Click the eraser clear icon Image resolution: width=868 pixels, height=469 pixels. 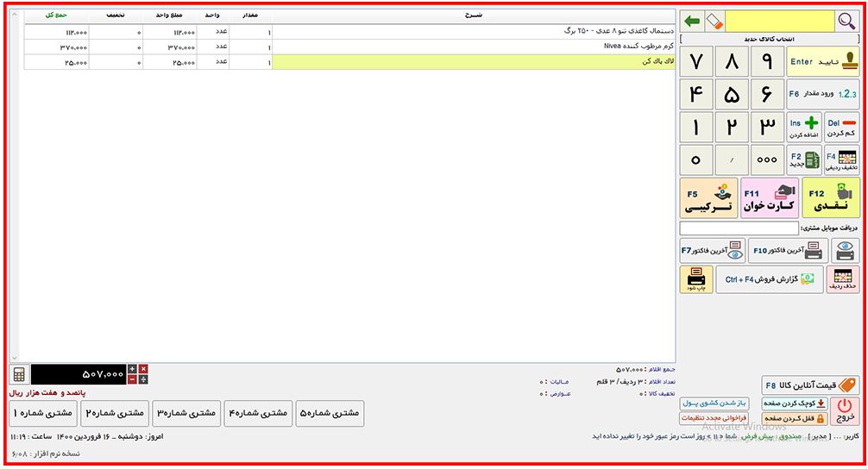click(714, 21)
